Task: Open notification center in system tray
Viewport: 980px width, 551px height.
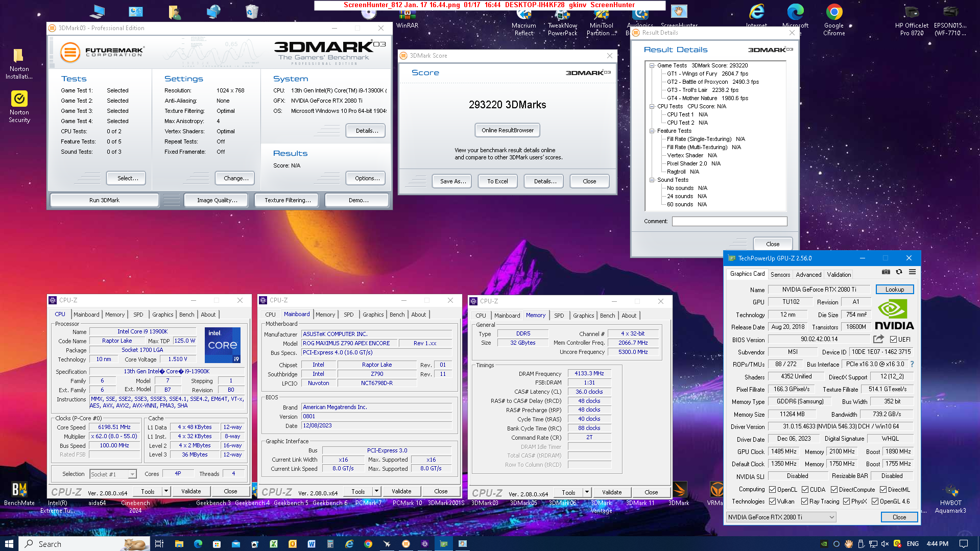Action: click(964, 544)
